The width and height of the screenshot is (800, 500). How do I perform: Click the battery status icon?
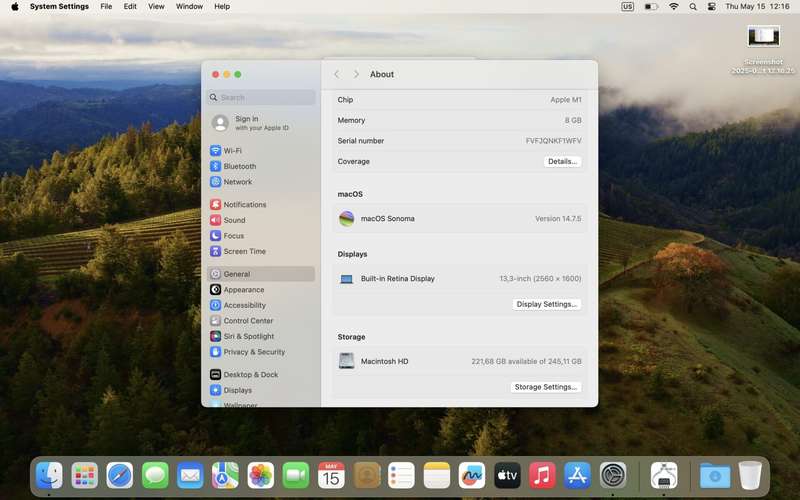pyautogui.click(x=651, y=7)
